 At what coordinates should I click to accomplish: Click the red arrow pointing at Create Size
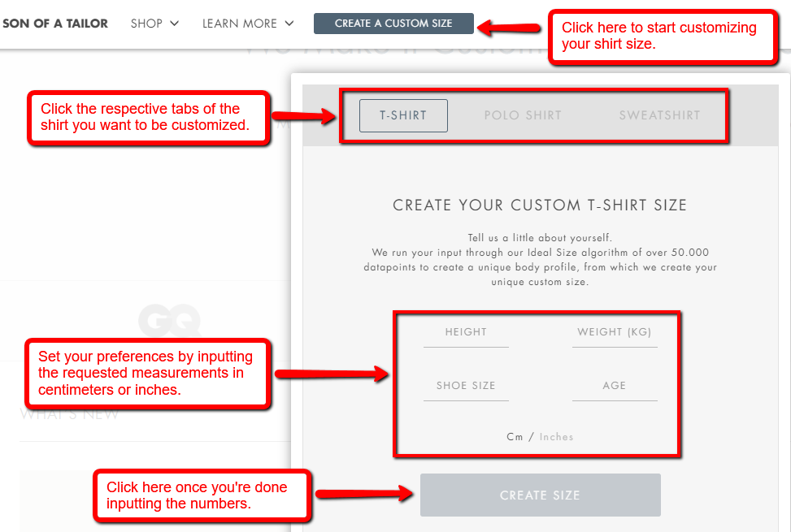click(x=362, y=494)
